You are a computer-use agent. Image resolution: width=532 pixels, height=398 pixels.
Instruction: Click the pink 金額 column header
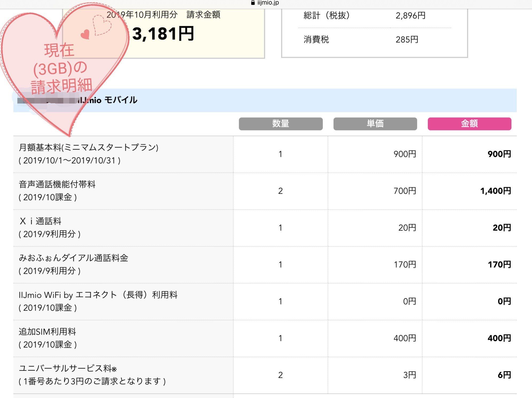(x=469, y=124)
